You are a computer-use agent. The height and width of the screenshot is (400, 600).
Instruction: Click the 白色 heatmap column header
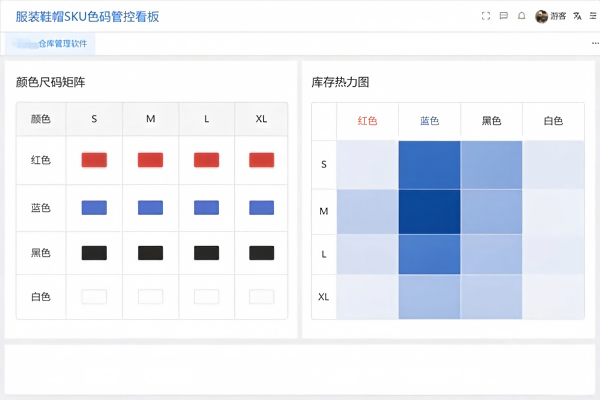(x=553, y=121)
